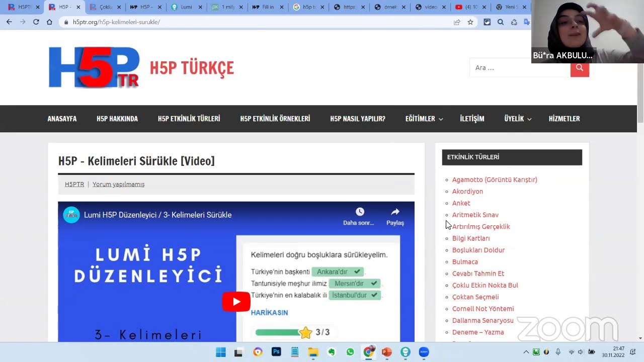This screenshot has height=362, width=644.
Task: Click the video channel avatar icon
Action: (x=71, y=215)
